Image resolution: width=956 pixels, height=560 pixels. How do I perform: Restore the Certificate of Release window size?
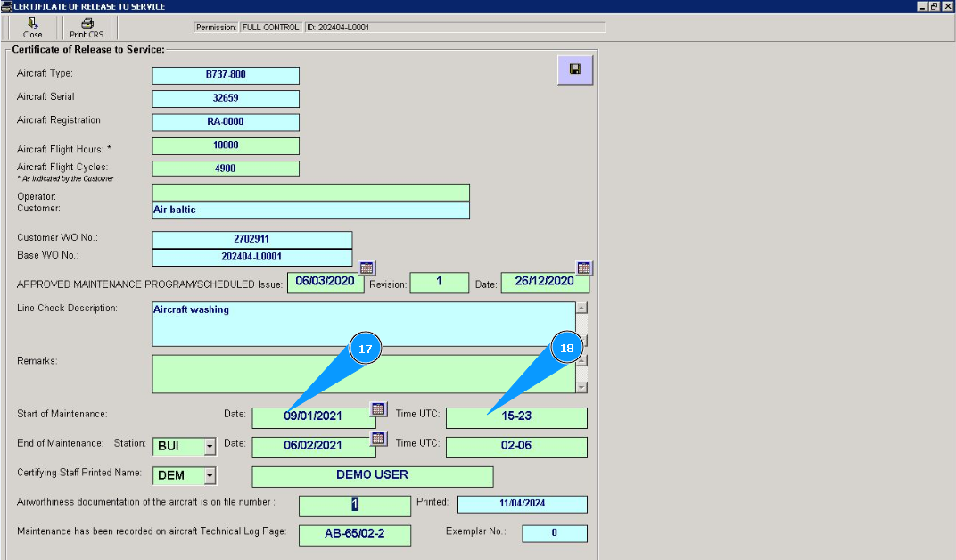(934, 6)
